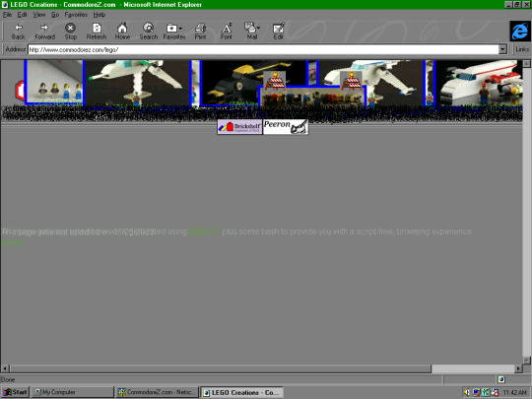The image size is (532, 399).
Task: Open the white spaceship with exhaust thumbnail
Action: [137, 83]
